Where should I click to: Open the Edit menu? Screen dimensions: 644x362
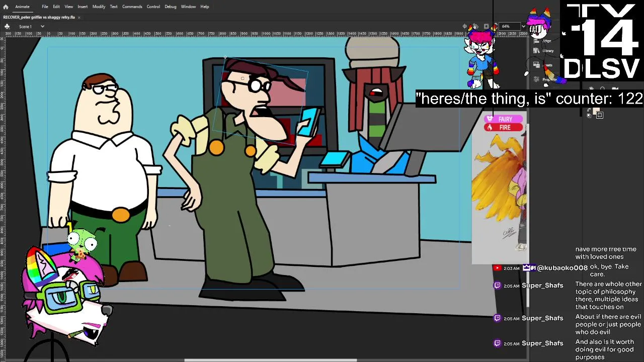(56, 7)
